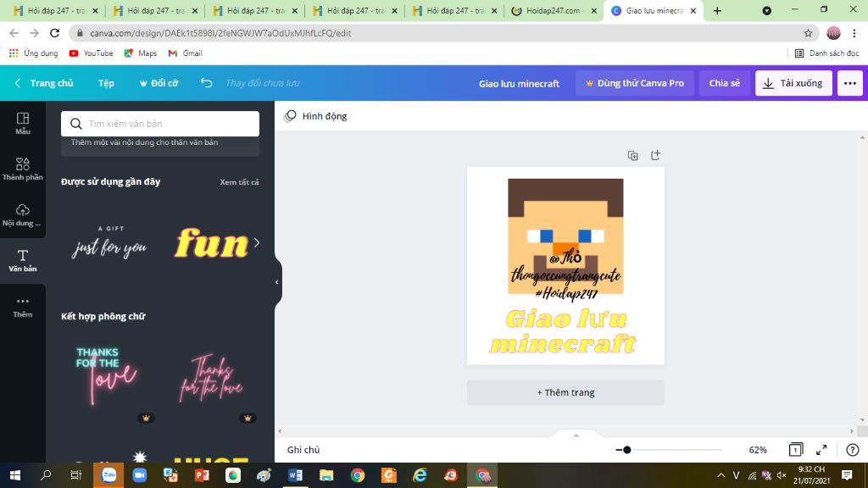Open Chrome tab search dropdown

click(x=766, y=10)
